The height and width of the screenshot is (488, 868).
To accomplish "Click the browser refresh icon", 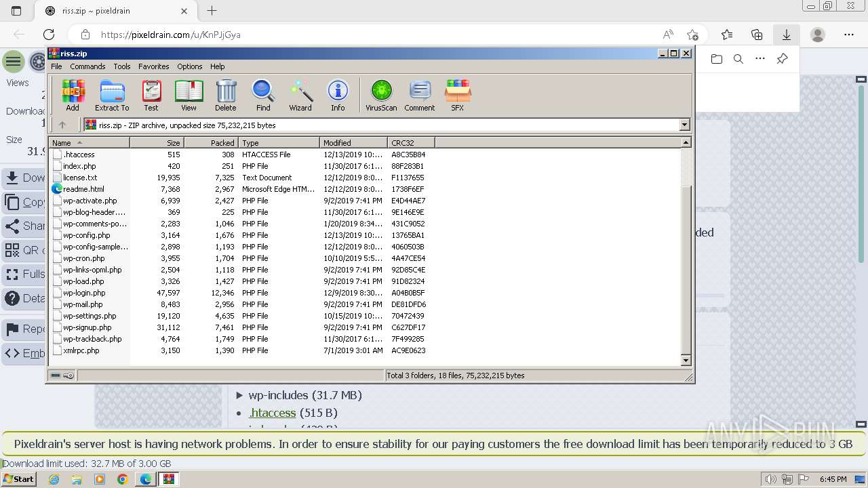I will coord(49,35).
